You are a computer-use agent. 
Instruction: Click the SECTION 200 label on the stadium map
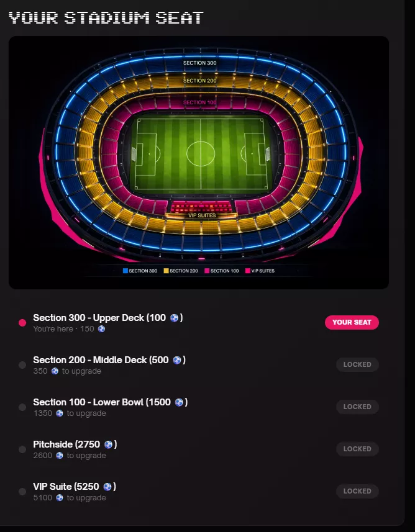click(x=199, y=80)
